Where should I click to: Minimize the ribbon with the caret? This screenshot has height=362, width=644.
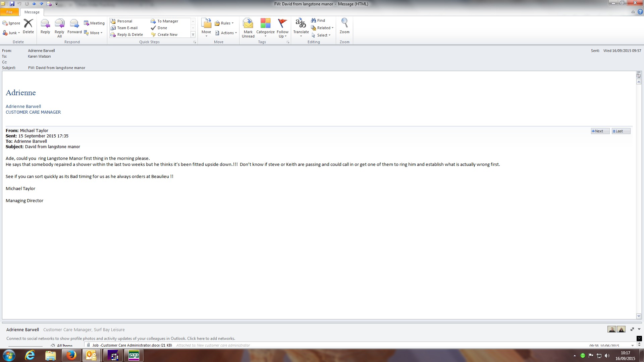(633, 12)
